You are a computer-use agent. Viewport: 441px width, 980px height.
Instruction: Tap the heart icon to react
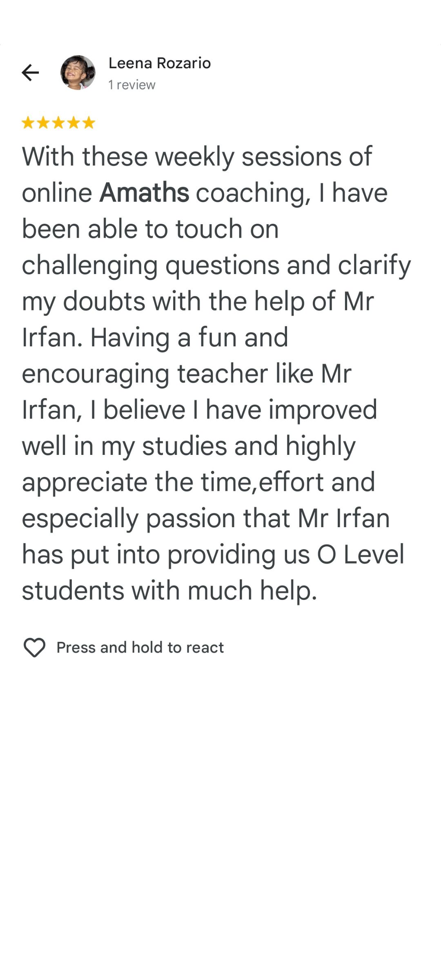(x=34, y=648)
